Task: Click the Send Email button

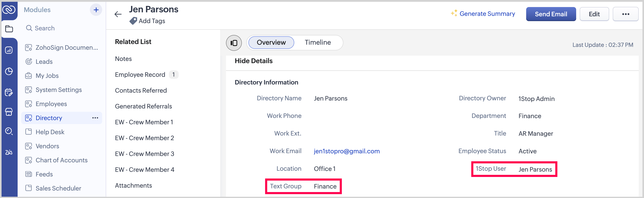Action: (551, 14)
